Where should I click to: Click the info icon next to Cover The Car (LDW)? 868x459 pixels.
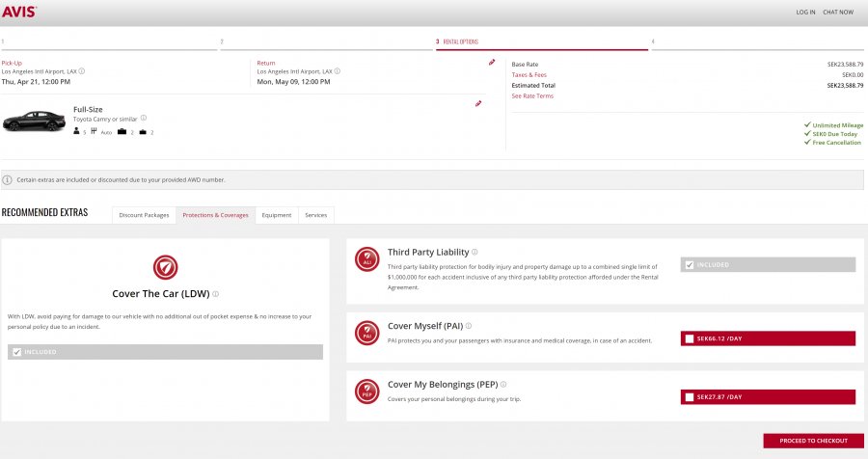[x=216, y=294]
